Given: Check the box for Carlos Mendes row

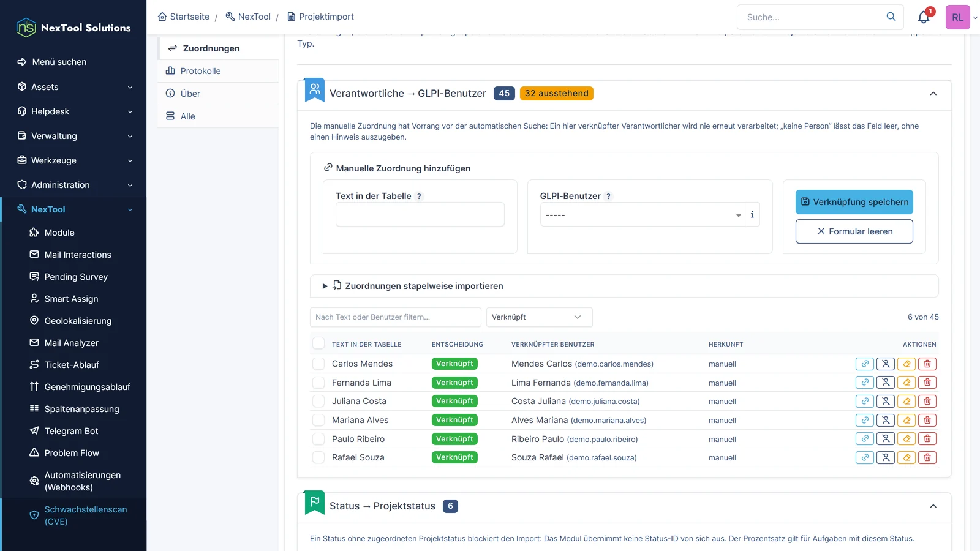Looking at the screenshot, I should click(x=318, y=364).
